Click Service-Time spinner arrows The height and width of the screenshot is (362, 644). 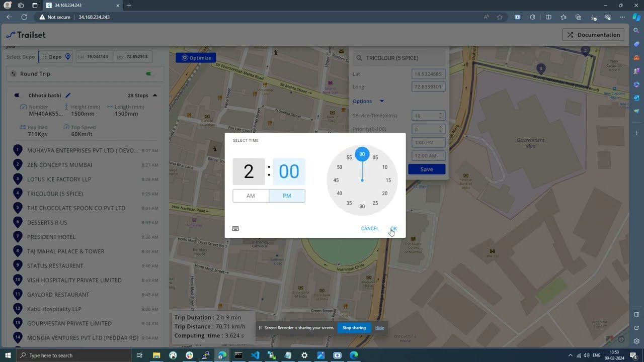point(440,116)
